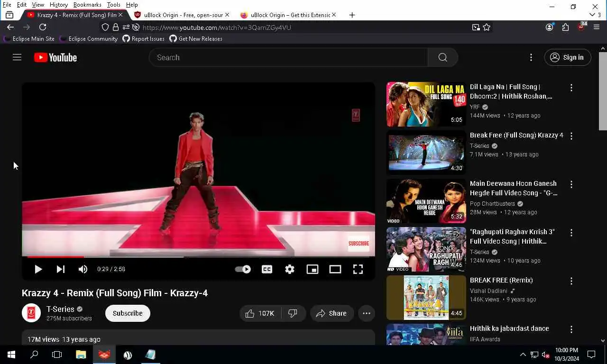Viewport: 607px width, 364px height.
Task: Open a new browser tab
Action: pos(352,15)
